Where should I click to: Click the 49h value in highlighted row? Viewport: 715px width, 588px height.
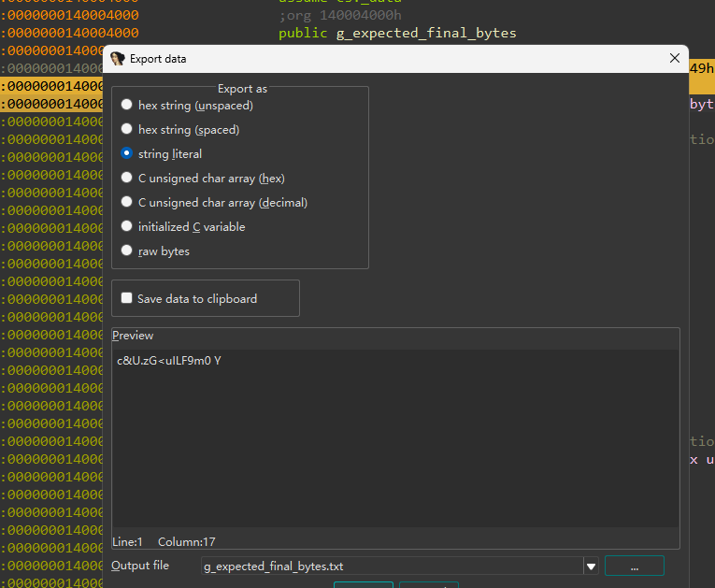point(701,68)
